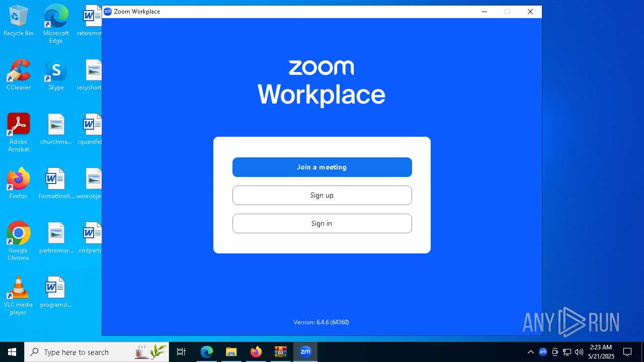Select the xmlparts... Word document
644x362 pixels.
point(91,238)
